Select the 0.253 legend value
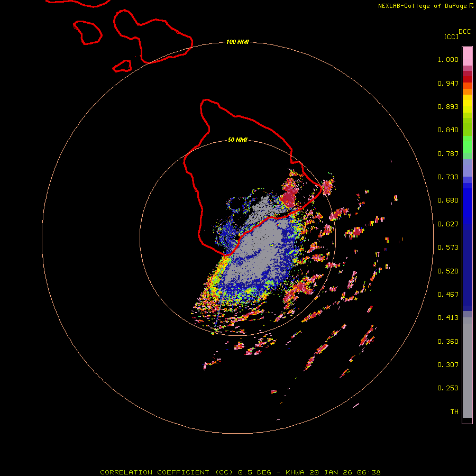Screen dimensions: 476x476 [448, 388]
